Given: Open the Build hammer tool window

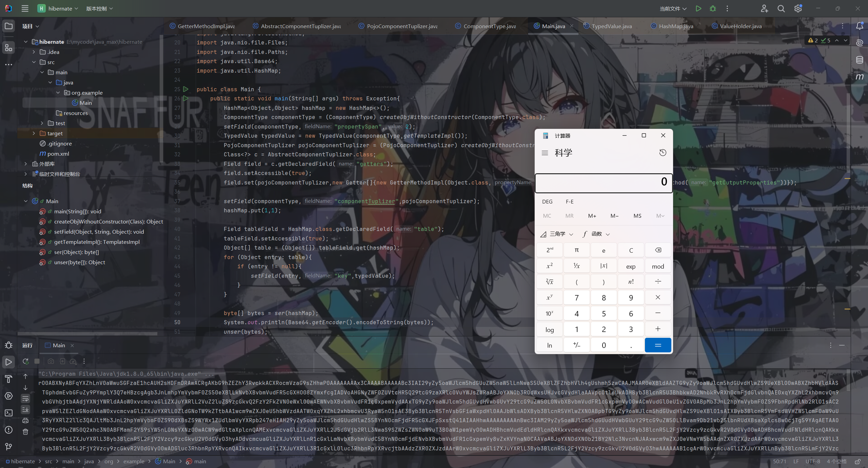Looking at the screenshot, I should (8, 379).
